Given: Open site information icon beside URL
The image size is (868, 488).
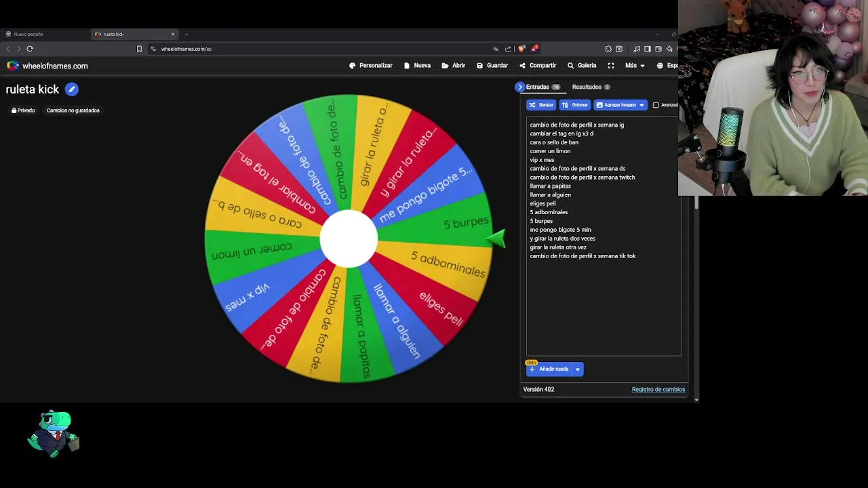Looking at the screenshot, I should [x=153, y=49].
